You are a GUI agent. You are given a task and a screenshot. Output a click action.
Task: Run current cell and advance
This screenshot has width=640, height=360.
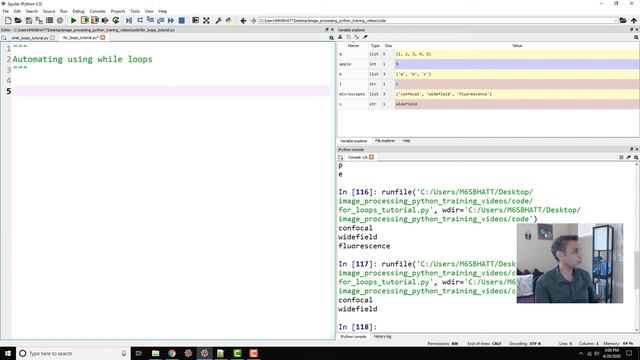(95, 20)
